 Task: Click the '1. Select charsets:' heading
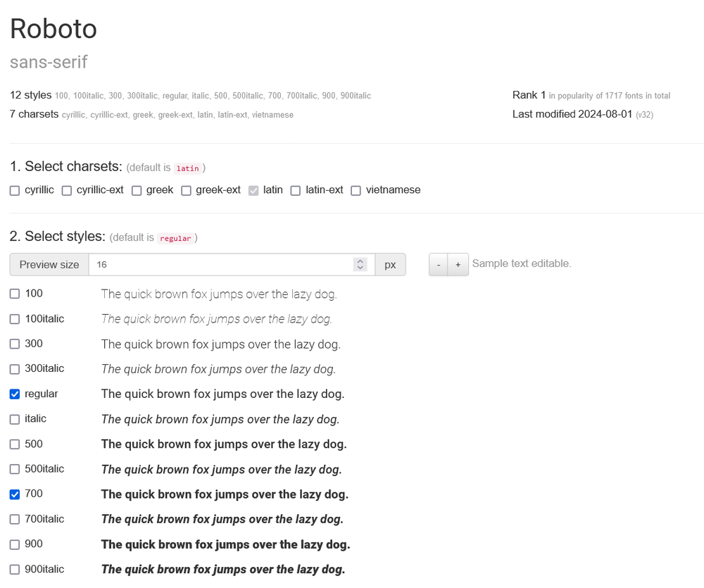tap(66, 167)
